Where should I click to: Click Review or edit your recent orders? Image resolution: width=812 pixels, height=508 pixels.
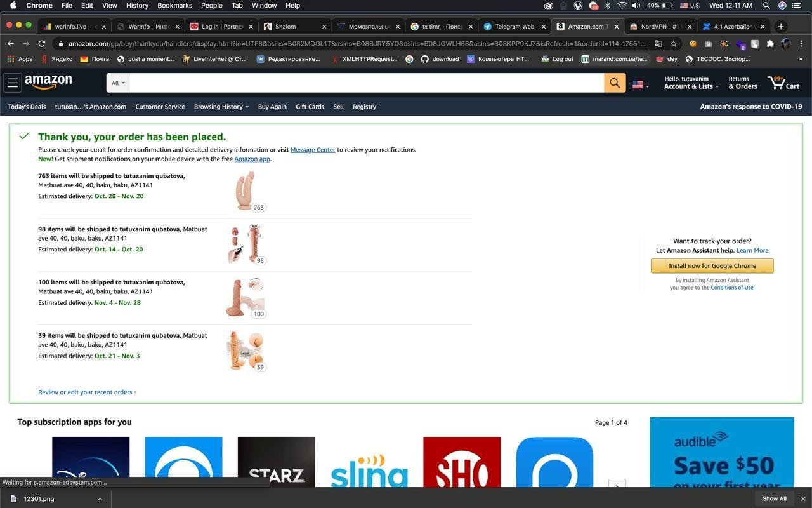[87, 392]
